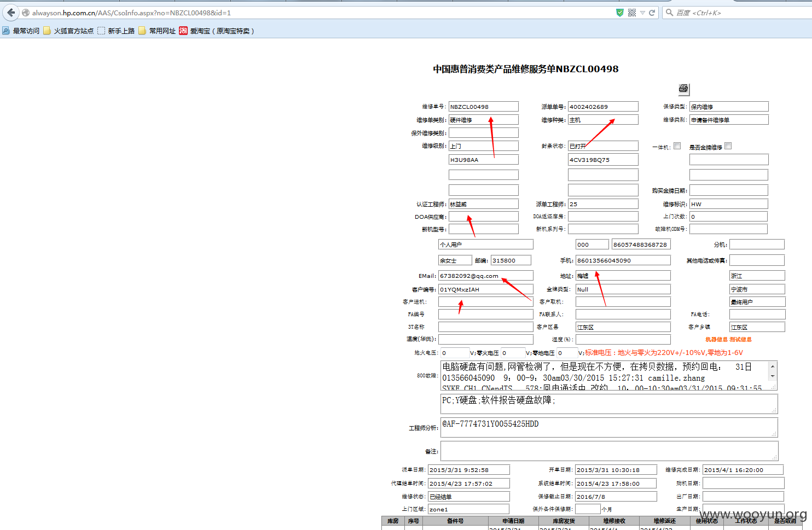Click the 维修状态 field 已经结单

pos(469,497)
